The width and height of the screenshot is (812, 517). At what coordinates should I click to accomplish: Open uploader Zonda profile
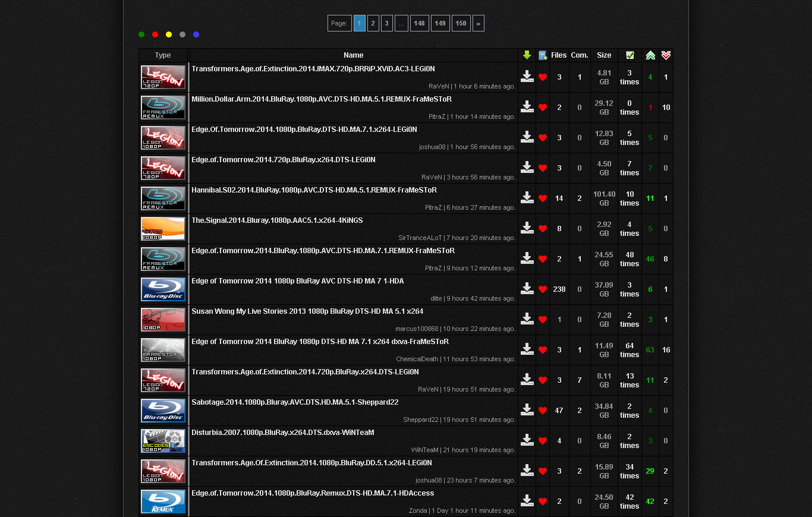(418, 510)
